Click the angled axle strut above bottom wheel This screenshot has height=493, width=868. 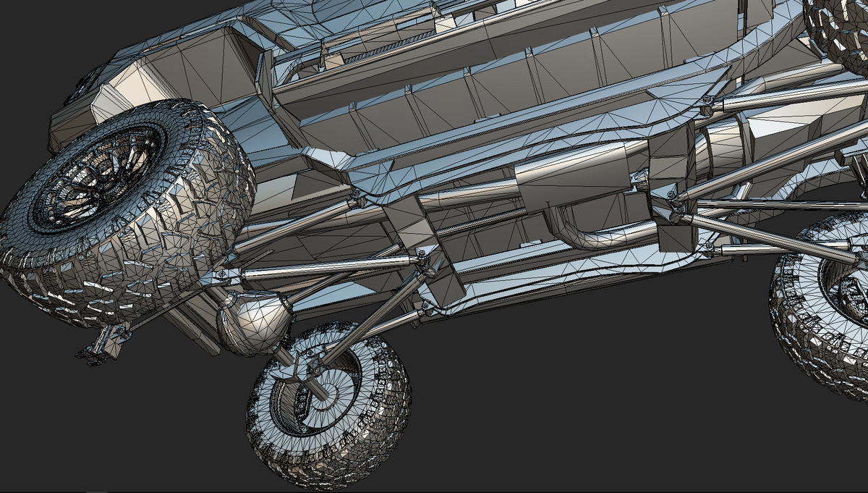[376, 311]
